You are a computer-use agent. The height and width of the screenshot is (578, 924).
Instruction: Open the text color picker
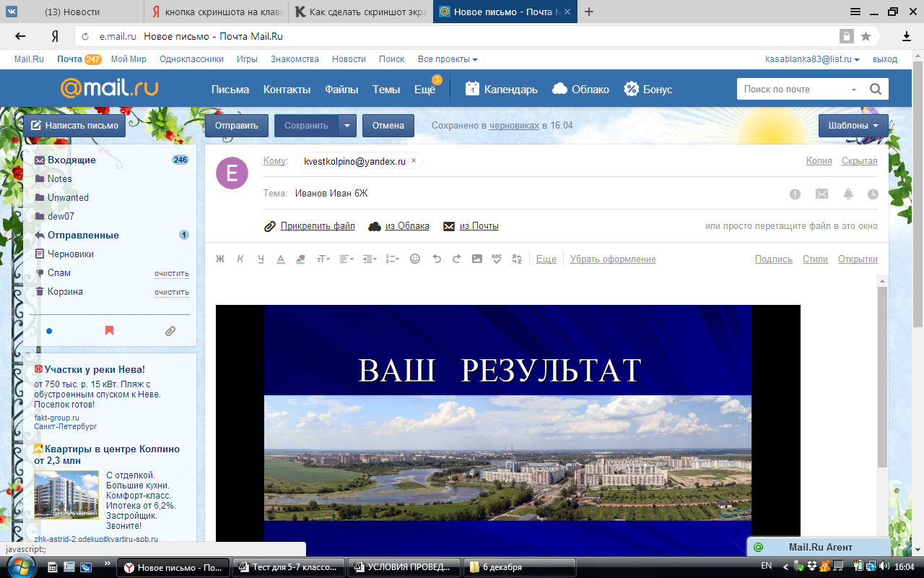(281, 259)
